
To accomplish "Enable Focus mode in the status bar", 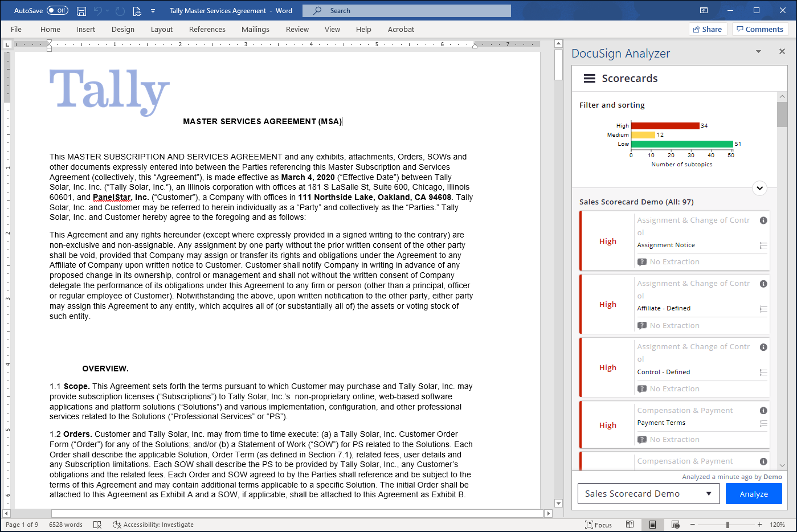I will pos(598,525).
